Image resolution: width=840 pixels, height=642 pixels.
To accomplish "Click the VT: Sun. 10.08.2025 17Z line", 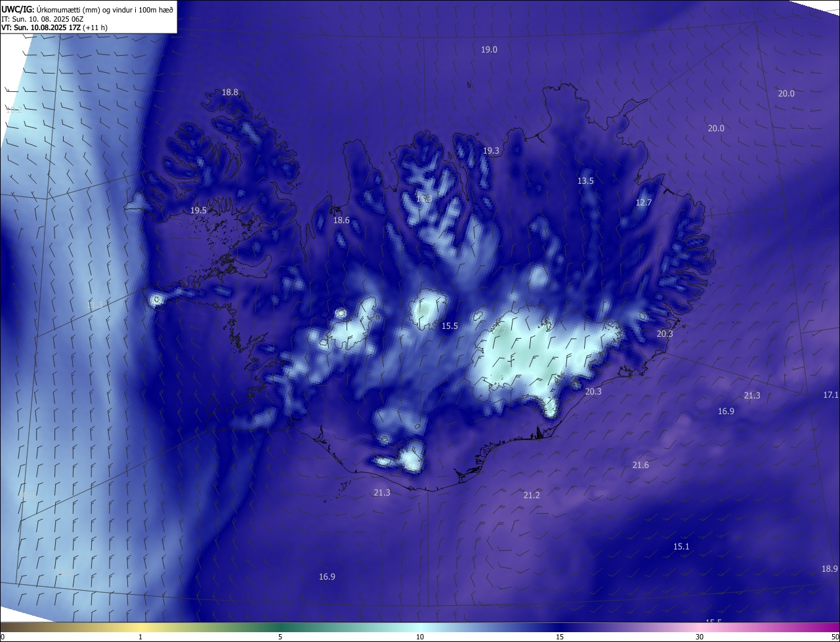I will point(54,28).
